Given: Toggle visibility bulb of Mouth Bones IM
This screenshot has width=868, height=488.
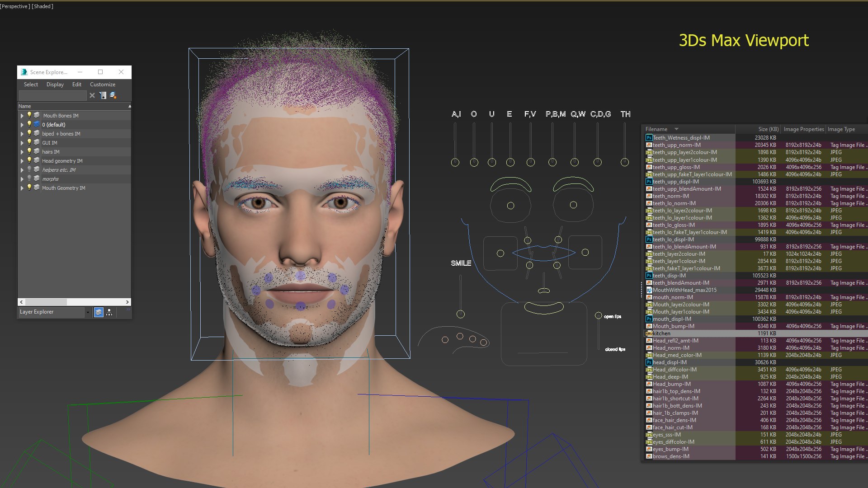Looking at the screenshot, I should (29, 115).
